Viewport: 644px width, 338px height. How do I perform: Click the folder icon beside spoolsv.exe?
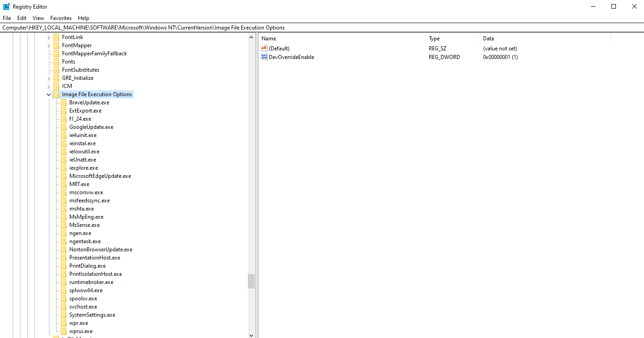[x=63, y=299]
